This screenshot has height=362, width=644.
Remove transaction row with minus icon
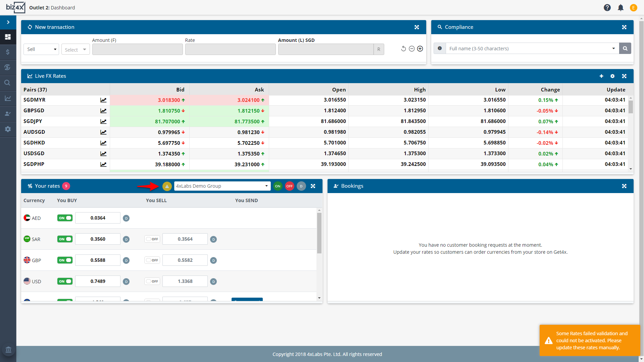click(x=412, y=49)
